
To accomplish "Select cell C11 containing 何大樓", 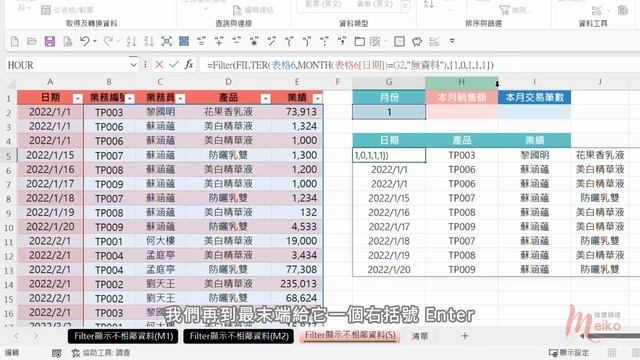I will click(x=160, y=241).
